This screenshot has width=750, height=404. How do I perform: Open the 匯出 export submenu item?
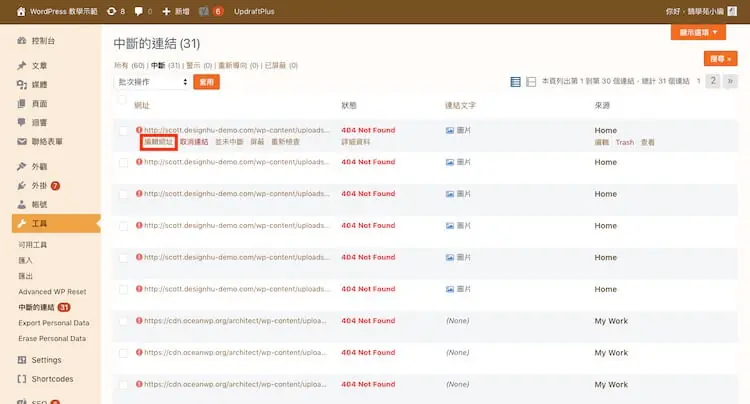(25, 276)
